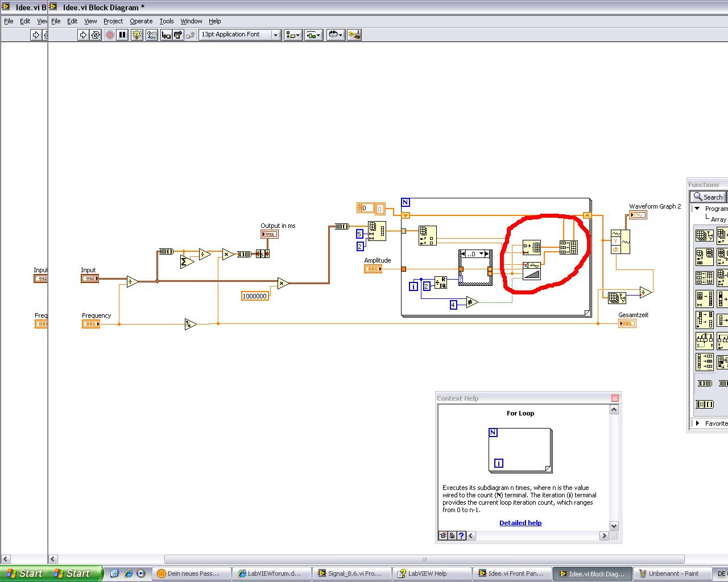The image size is (728, 582).
Task: Open the LabVIEWforum browser taskbar button
Action: [271, 573]
